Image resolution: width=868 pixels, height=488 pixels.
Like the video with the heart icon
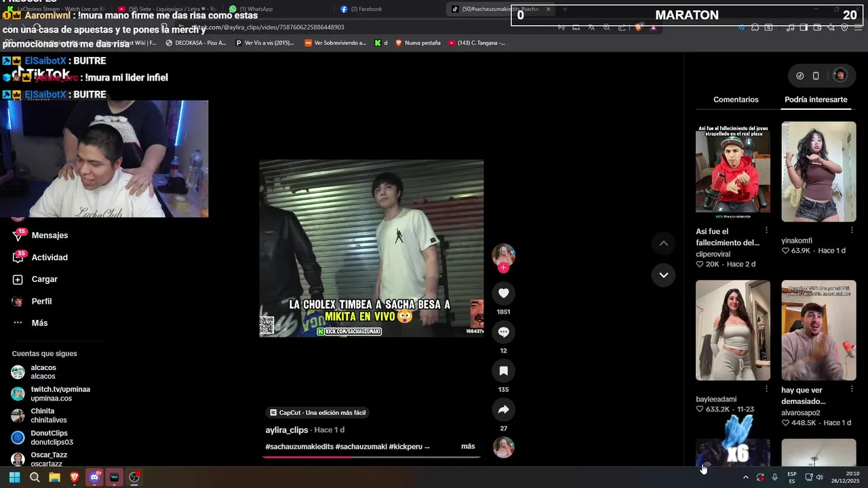(503, 293)
